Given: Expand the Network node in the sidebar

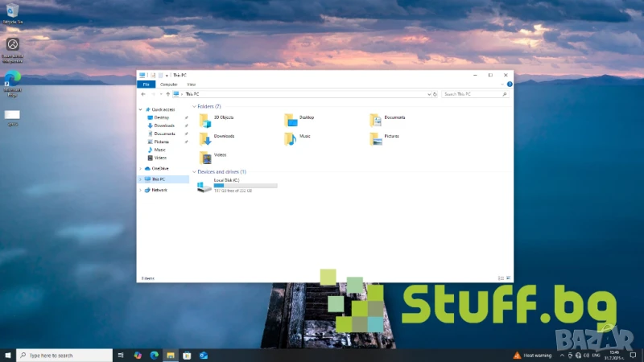Looking at the screenshot, I should point(140,190).
